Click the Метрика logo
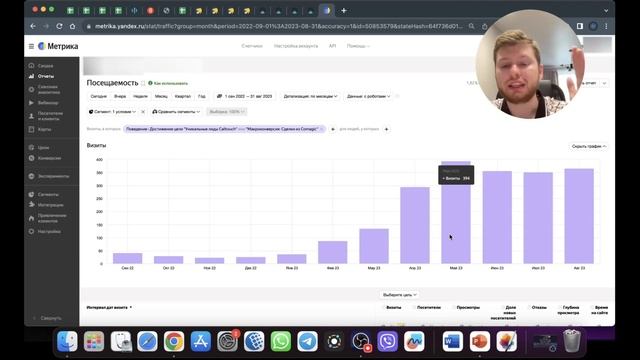The image size is (640, 360). (x=58, y=47)
